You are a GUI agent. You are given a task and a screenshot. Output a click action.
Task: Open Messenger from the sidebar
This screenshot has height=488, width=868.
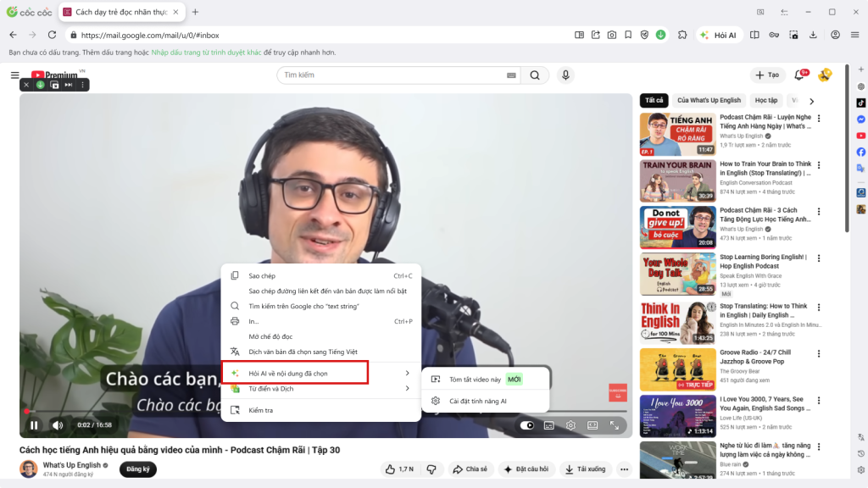(x=861, y=119)
